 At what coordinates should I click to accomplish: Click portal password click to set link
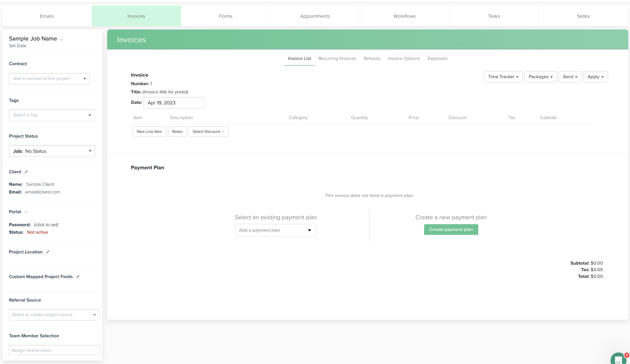(46, 225)
